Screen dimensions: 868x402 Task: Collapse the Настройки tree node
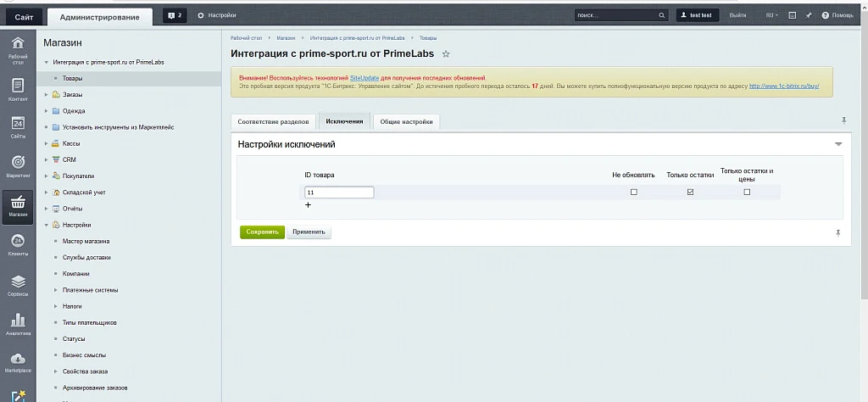pyautogui.click(x=47, y=225)
